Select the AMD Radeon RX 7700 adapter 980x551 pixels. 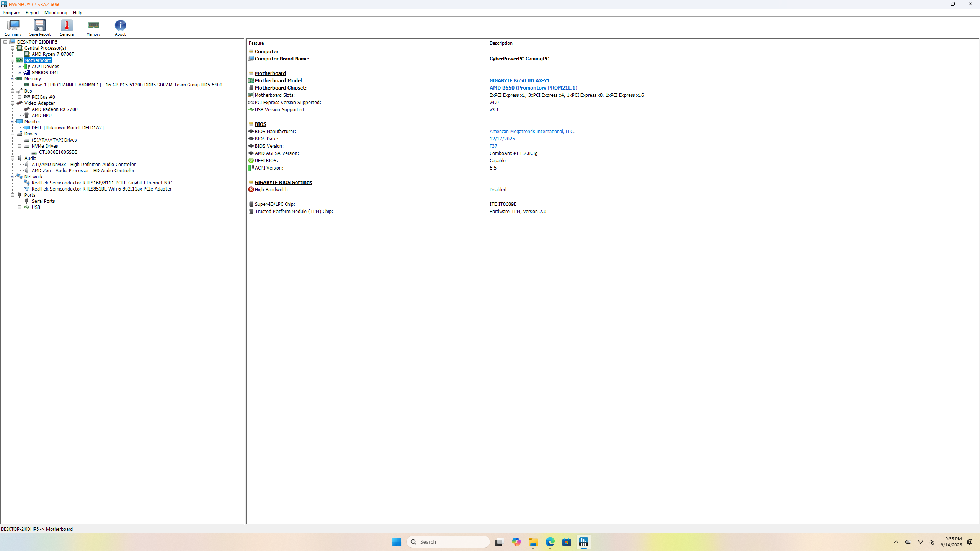[x=55, y=109]
